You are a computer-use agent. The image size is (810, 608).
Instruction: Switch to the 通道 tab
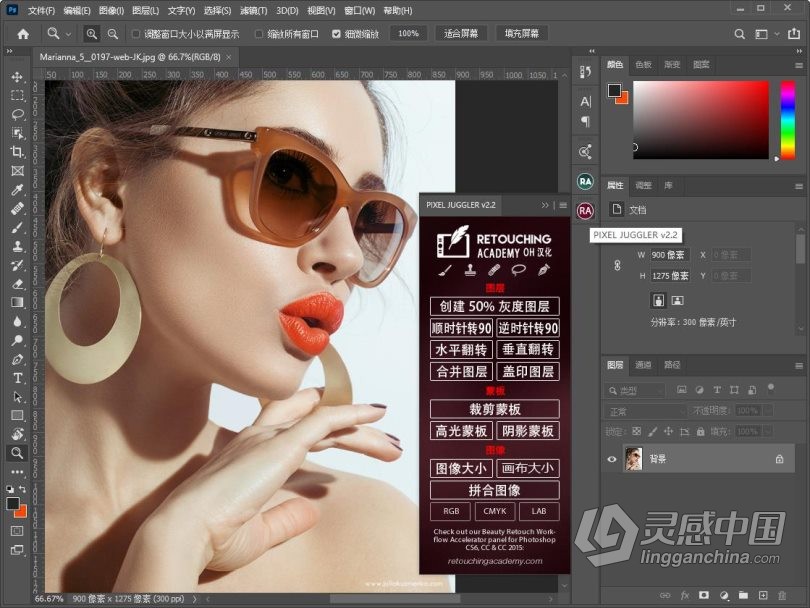[x=643, y=365]
